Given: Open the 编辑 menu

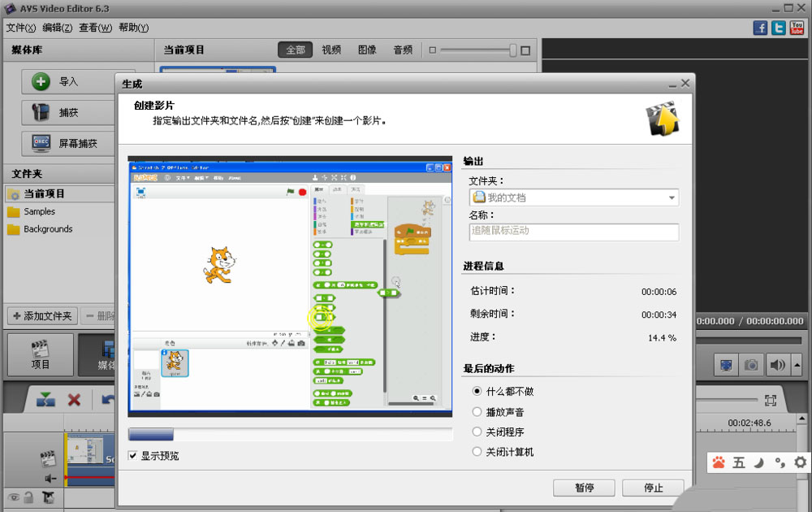Looking at the screenshot, I should (x=58, y=28).
